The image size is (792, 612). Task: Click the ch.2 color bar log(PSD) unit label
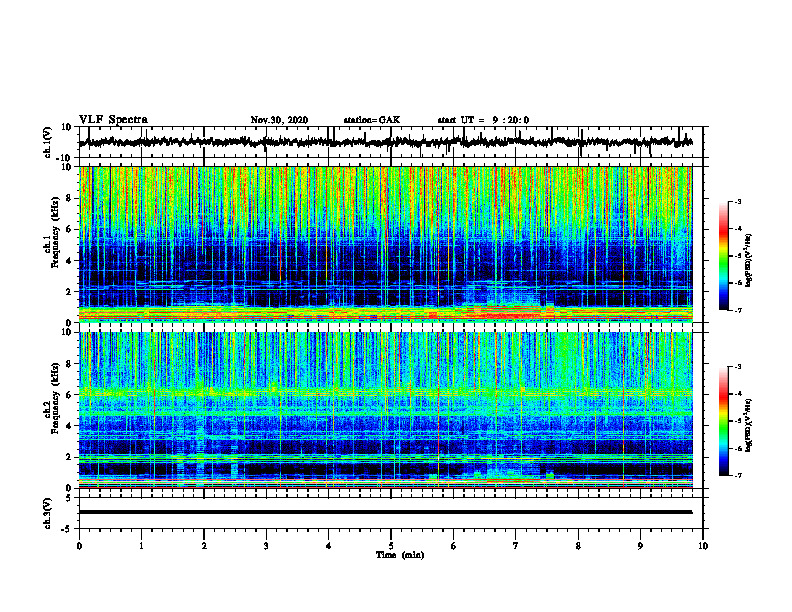pyautogui.click(x=749, y=425)
